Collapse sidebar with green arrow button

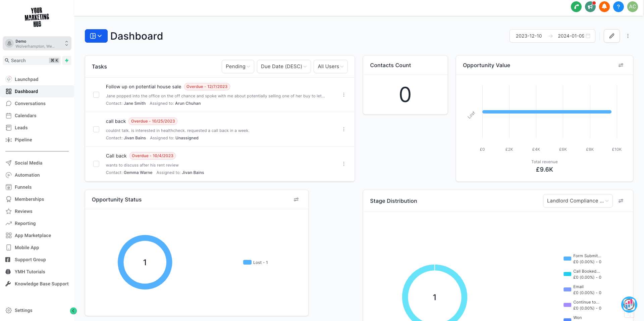pos(73,311)
